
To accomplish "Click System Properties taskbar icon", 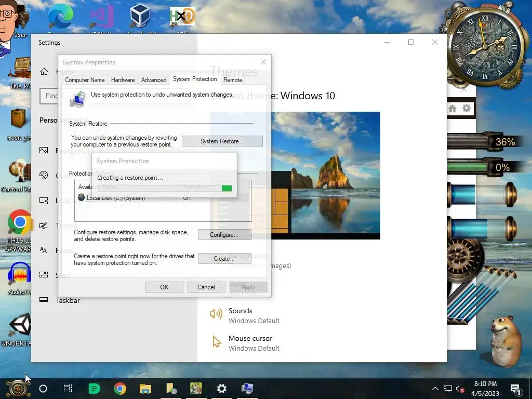I will point(247,389).
